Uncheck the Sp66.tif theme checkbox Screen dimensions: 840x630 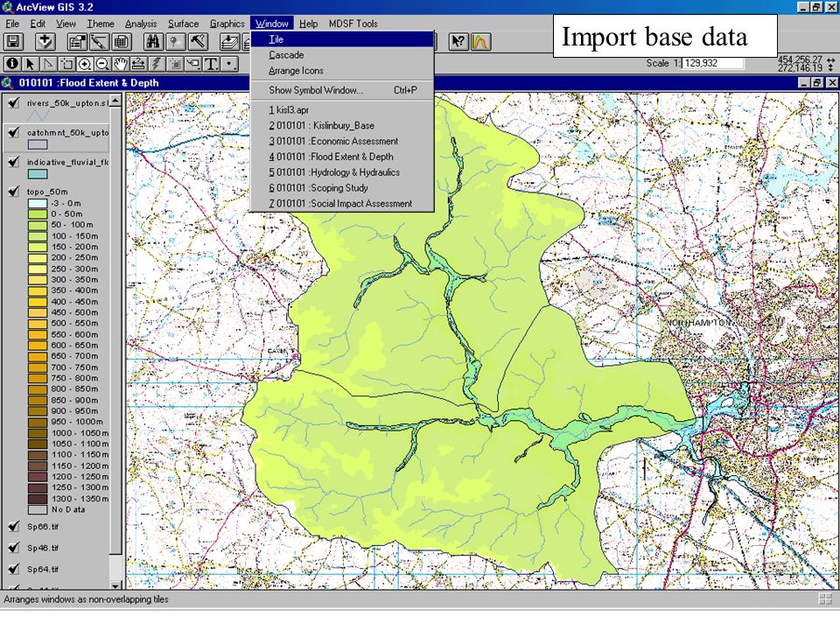(14, 526)
